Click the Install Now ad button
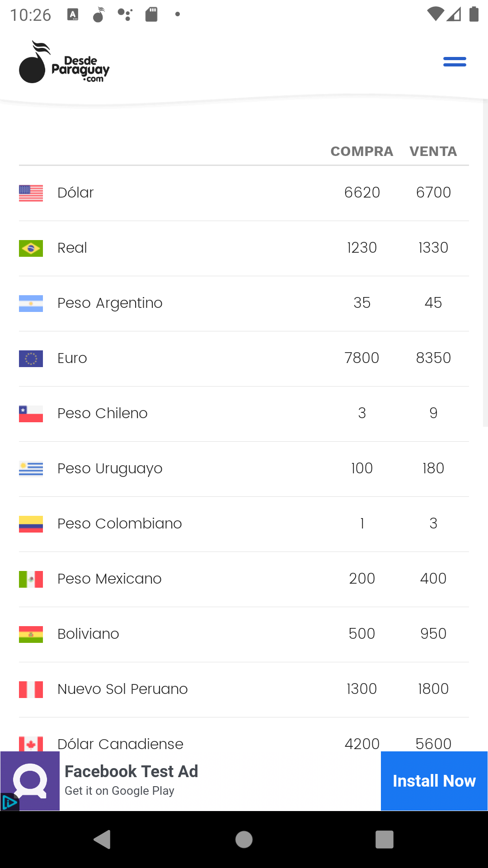This screenshot has width=488, height=868. click(434, 781)
